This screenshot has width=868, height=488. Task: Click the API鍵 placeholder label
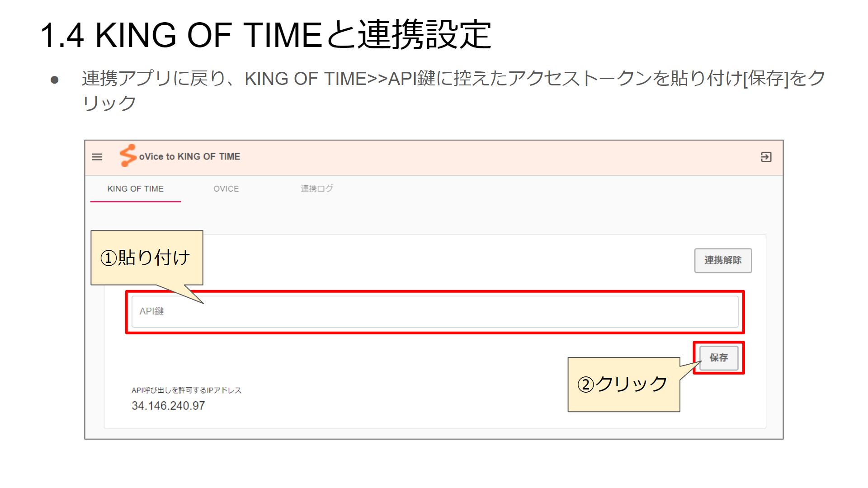coord(151,311)
